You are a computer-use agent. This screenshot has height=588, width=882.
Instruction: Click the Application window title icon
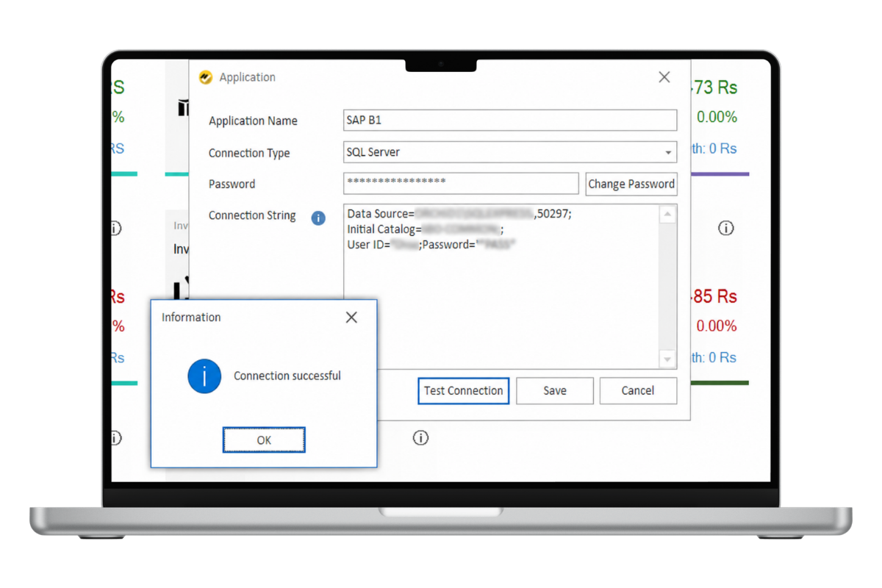(x=206, y=77)
